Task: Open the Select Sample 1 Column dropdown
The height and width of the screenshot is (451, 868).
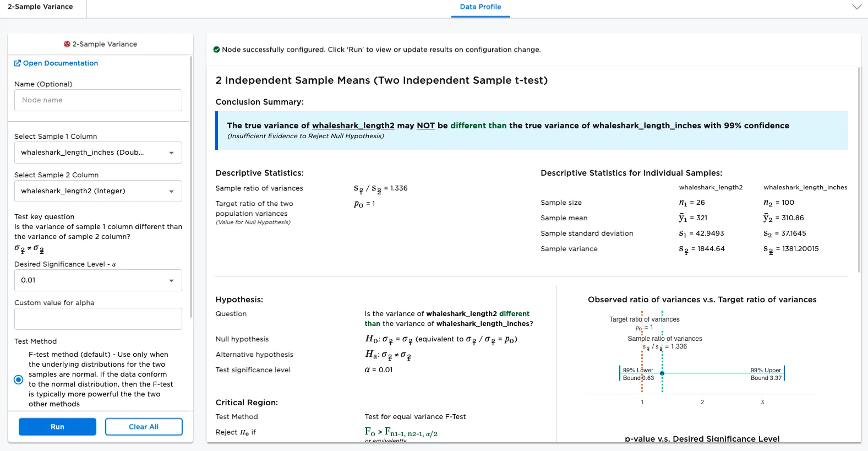Action: (x=98, y=153)
